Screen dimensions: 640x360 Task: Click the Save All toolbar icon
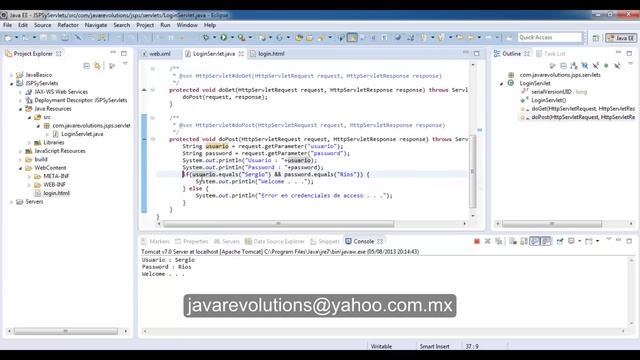[54, 38]
